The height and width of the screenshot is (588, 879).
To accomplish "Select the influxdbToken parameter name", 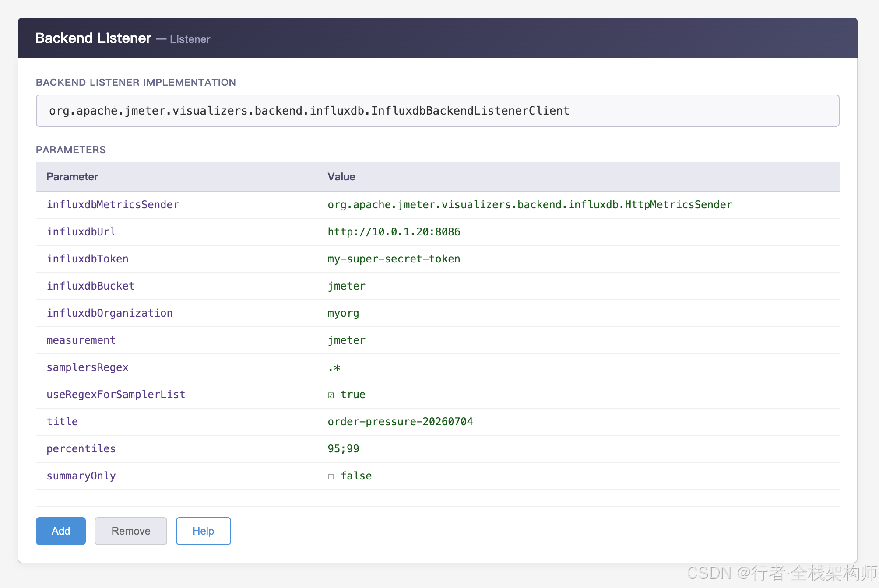I will [88, 259].
